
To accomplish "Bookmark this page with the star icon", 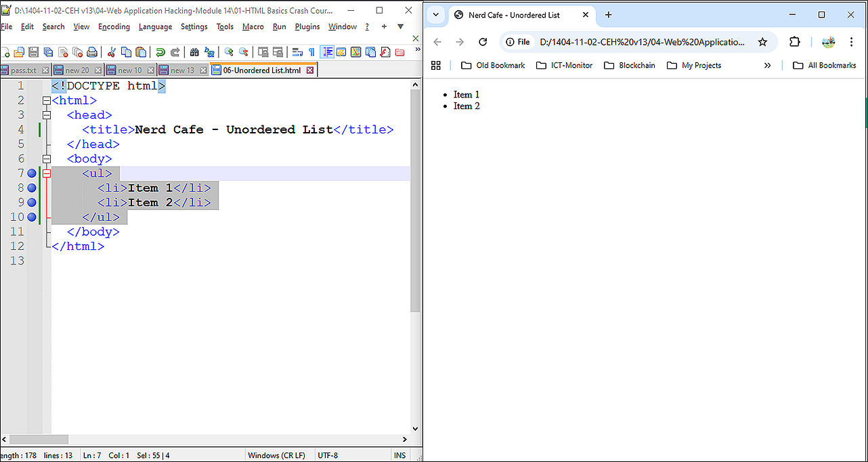I will pos(762,42).
